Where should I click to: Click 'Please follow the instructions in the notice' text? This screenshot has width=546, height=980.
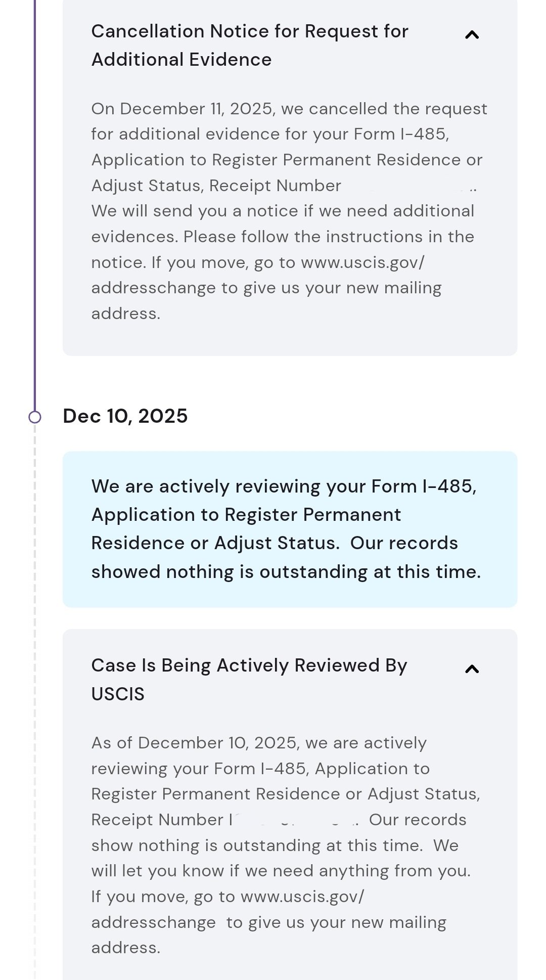[x=329, y=237]
